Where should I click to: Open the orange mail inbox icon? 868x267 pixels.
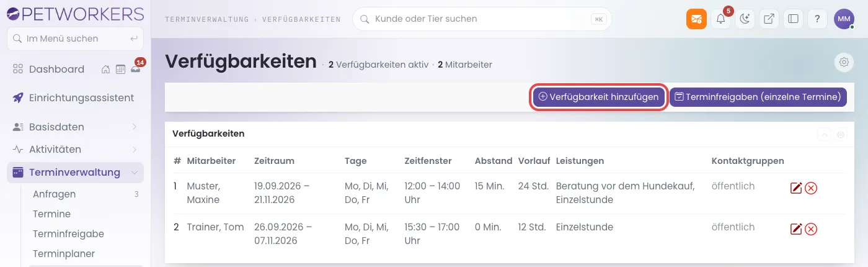(x=696, y=19)
